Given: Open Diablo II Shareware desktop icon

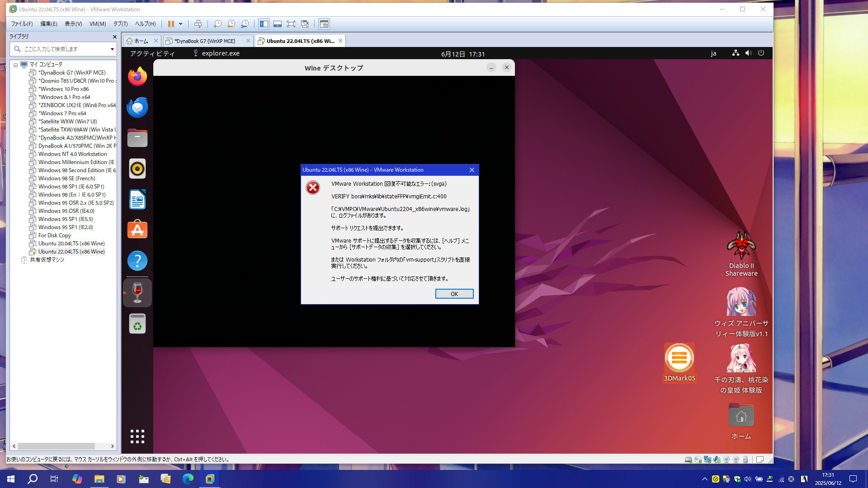Looking at the screenshot, I should [x=741, y=253].
